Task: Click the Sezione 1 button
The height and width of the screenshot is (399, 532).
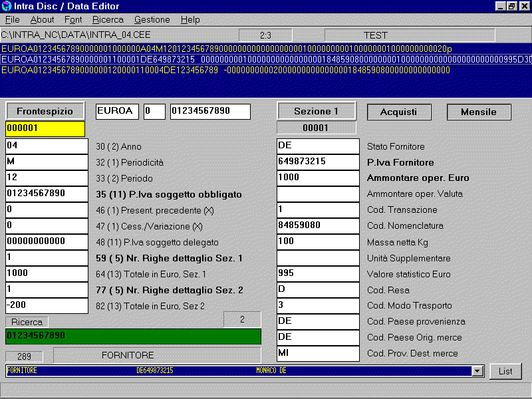Action: 317,111
